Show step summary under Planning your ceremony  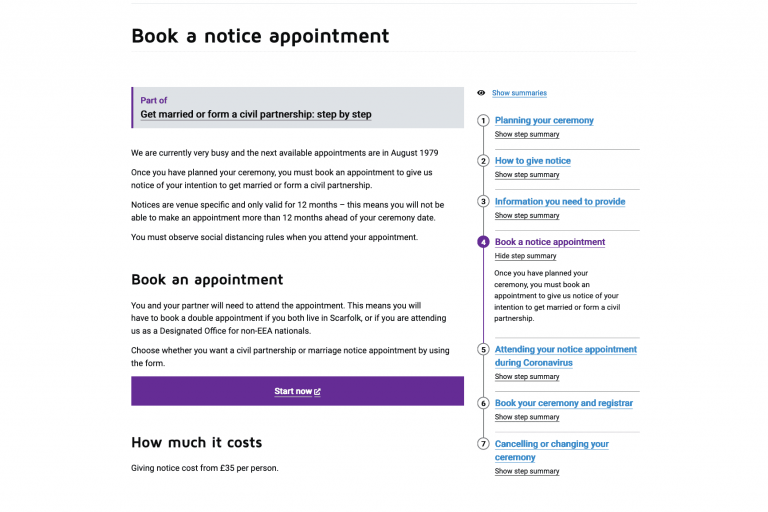point(527,134)
